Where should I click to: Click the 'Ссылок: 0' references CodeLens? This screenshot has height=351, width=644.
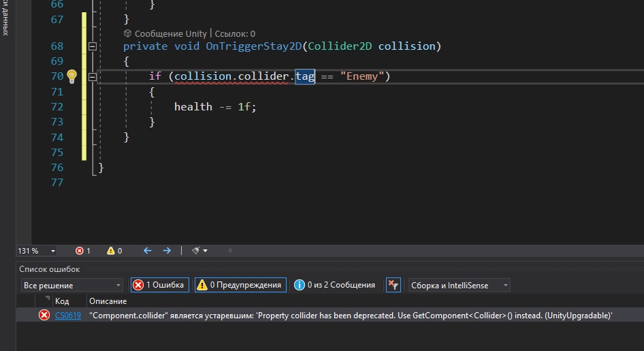[235, 33]
